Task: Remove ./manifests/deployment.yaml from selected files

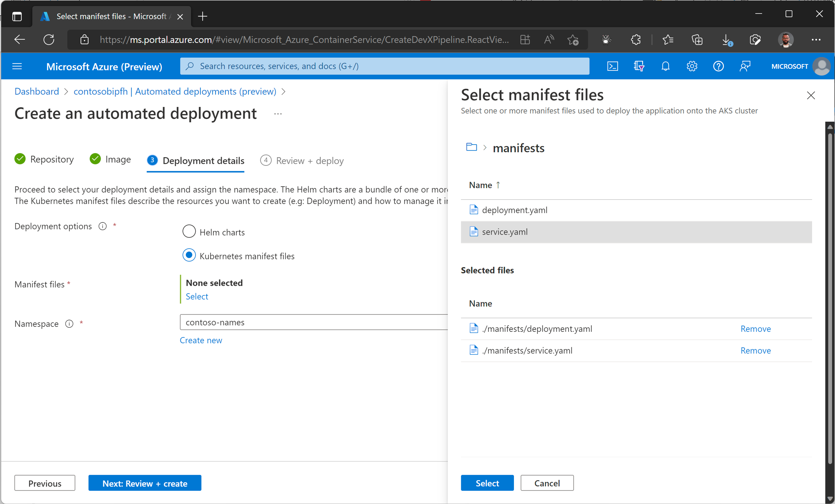Action: (756, 329)
